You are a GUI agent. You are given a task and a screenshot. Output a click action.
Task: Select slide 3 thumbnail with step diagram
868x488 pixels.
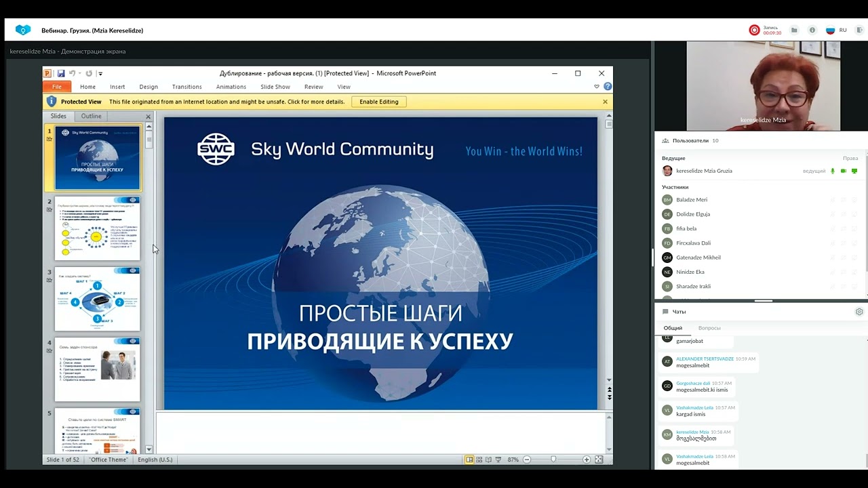98,299
